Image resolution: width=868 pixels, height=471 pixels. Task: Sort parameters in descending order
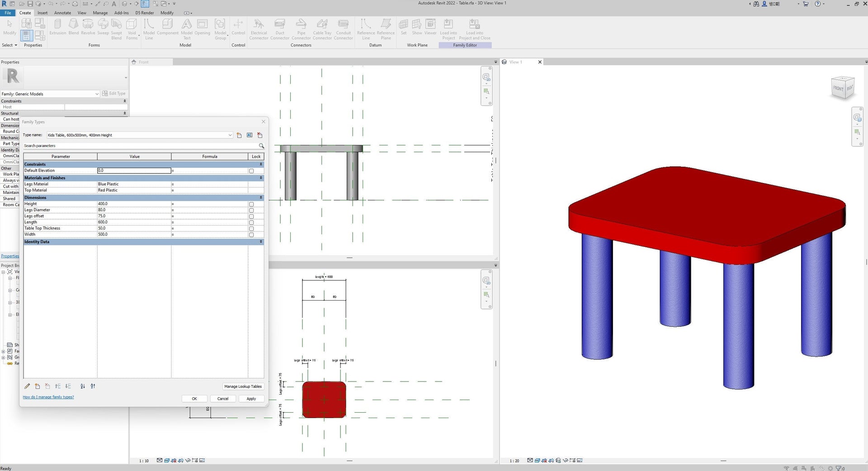tap(93, 386)
